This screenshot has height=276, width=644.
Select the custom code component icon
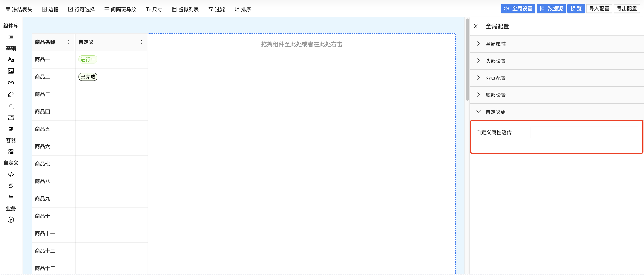click(x=11, y=174)
